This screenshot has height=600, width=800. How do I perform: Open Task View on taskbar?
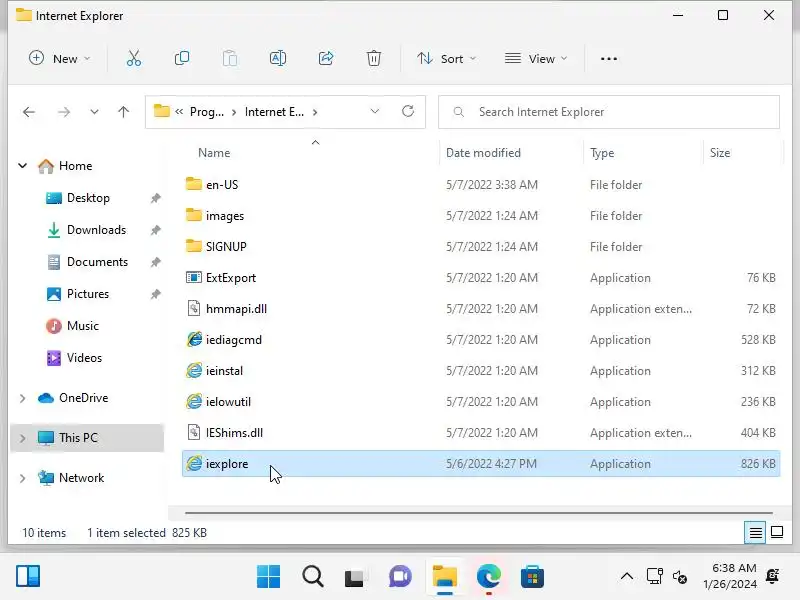354,578
